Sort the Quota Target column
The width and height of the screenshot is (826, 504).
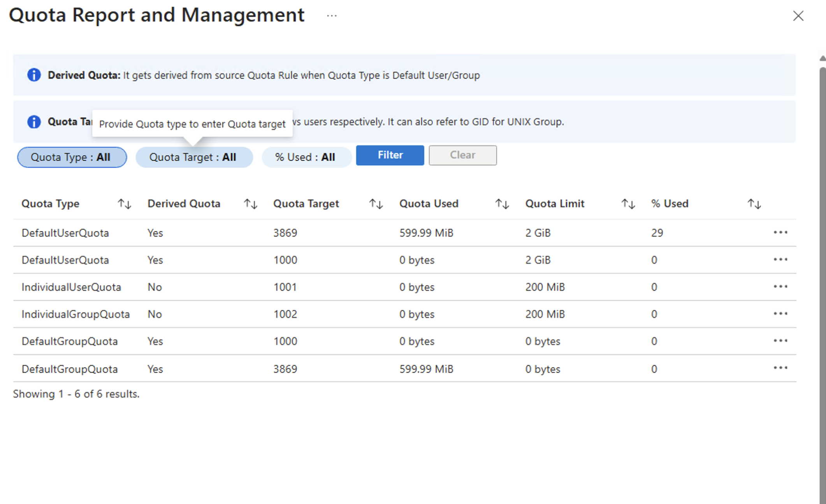click(x=376, y=203)
